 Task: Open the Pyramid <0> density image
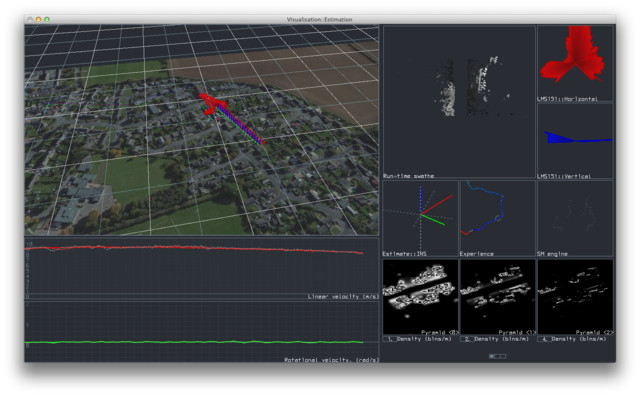click(x=419, y=296)
